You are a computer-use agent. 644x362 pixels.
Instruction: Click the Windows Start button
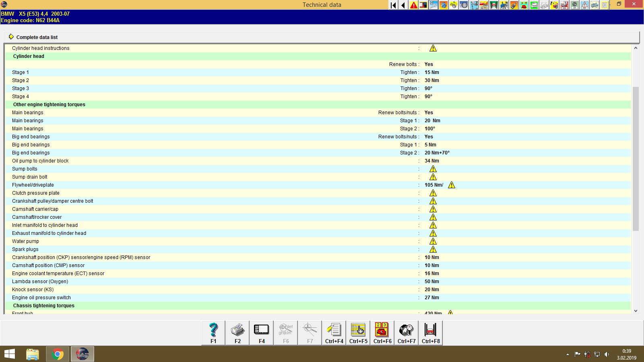coord(8,354)
